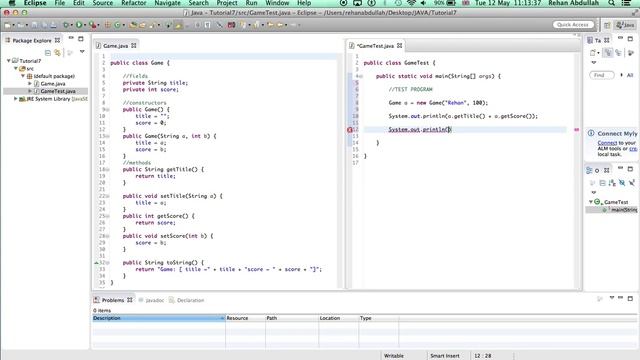Image resolution: width=640 pixels, height=360 pixels.
Task: Maximize the Package Explorer view
Action: point(81,39)
